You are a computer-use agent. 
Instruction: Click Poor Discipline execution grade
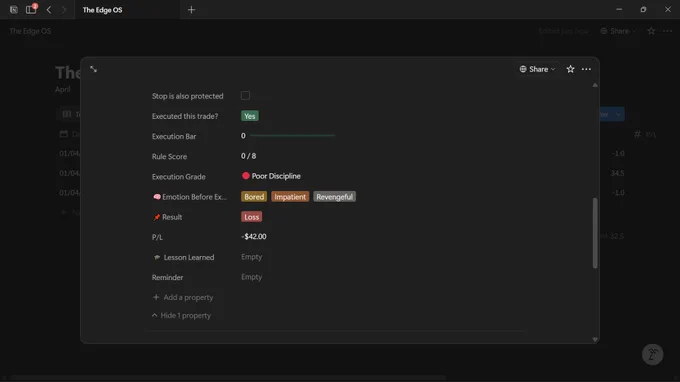[x=271, y=176]
